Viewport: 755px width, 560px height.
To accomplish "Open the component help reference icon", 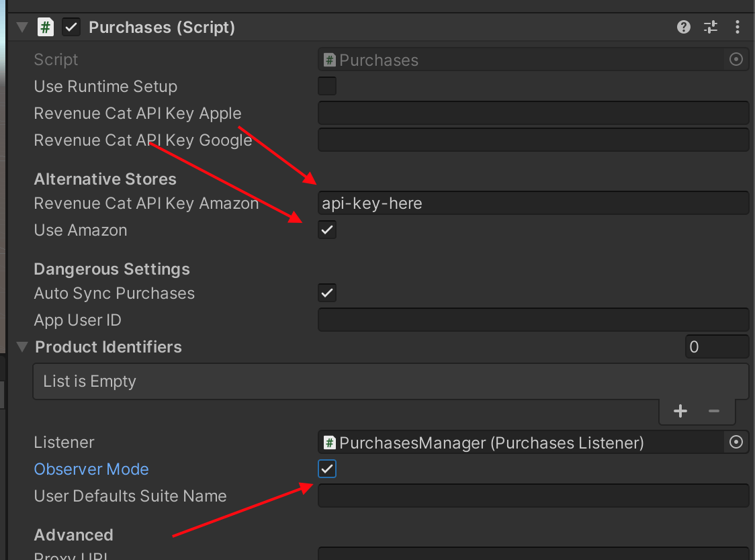I will pos(684,28).
